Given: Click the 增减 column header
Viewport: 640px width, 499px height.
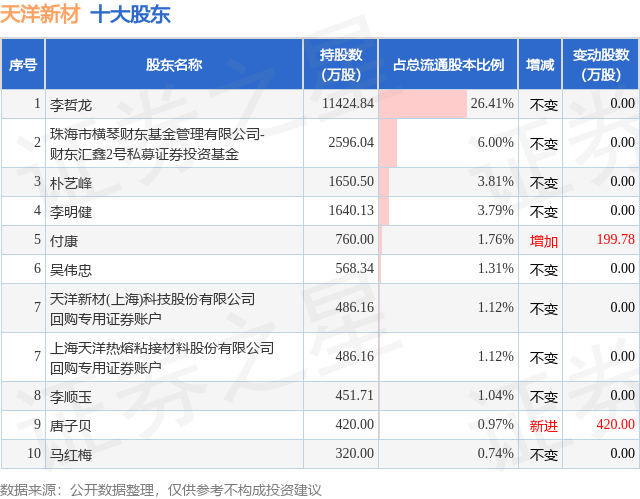Looking at the screenshot, I should pyautogui.click(x=540, y=64).
